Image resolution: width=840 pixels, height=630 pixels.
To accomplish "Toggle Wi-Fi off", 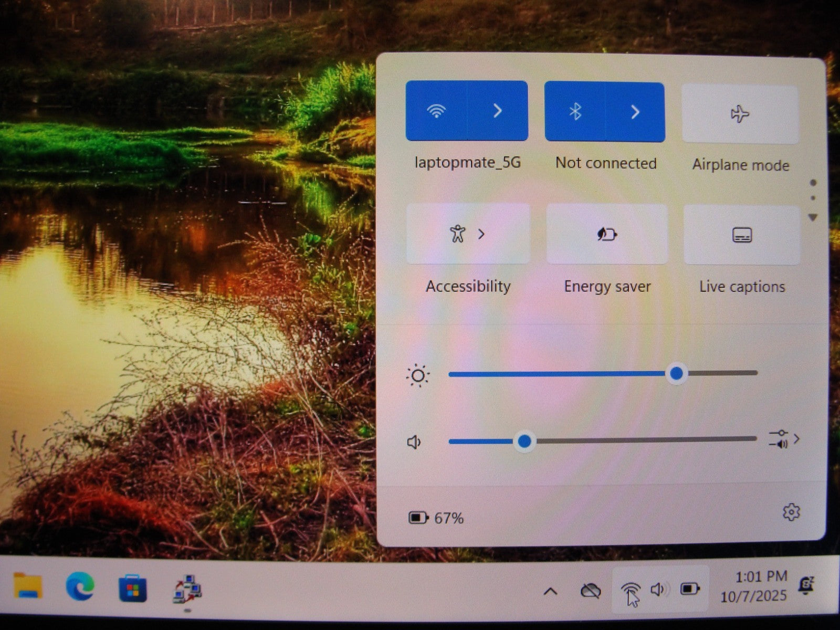I will 436,111.
